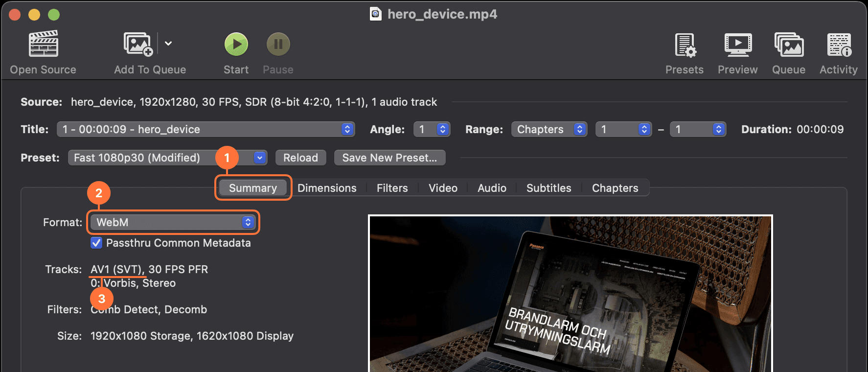Show the Queue window icon
This screenshot has height=372, width=868.
[788, 45]
